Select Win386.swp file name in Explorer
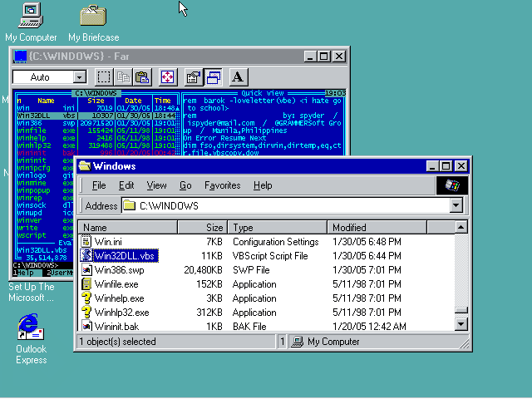The image size is (532, 399). (119, 270)
